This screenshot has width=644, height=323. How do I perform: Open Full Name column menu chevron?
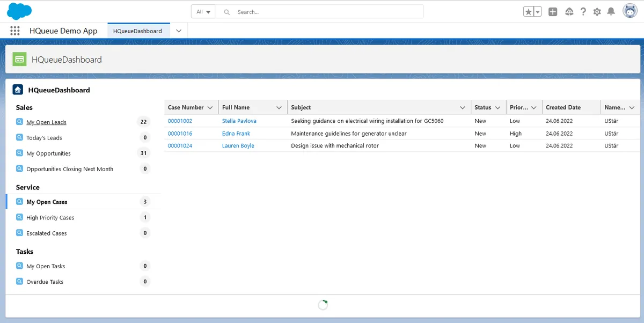click(x=279, y=108)
